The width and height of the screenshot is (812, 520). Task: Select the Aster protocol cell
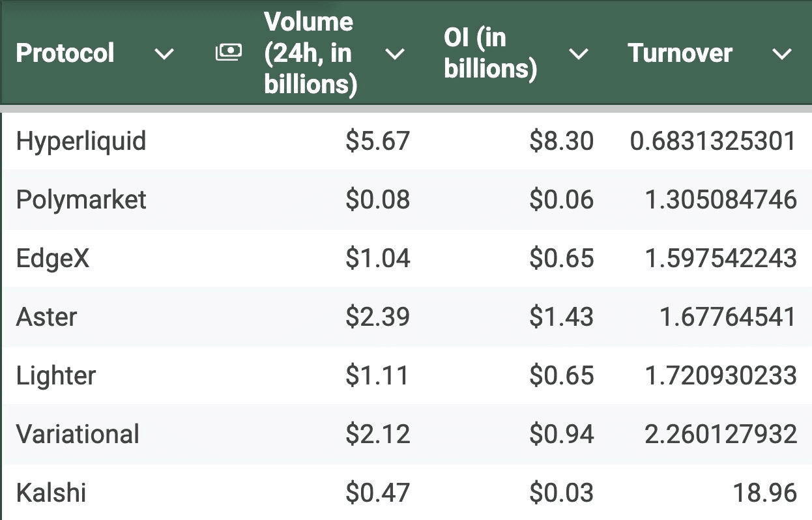pyautogui.click(x=47, y=317)
